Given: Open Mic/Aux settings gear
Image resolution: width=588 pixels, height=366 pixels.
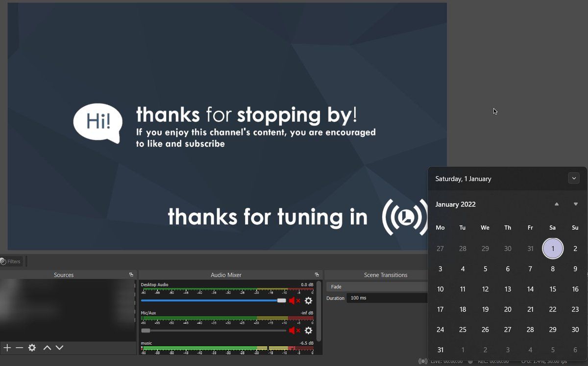Looking at the screenshot, I should (x=308, y=331).
